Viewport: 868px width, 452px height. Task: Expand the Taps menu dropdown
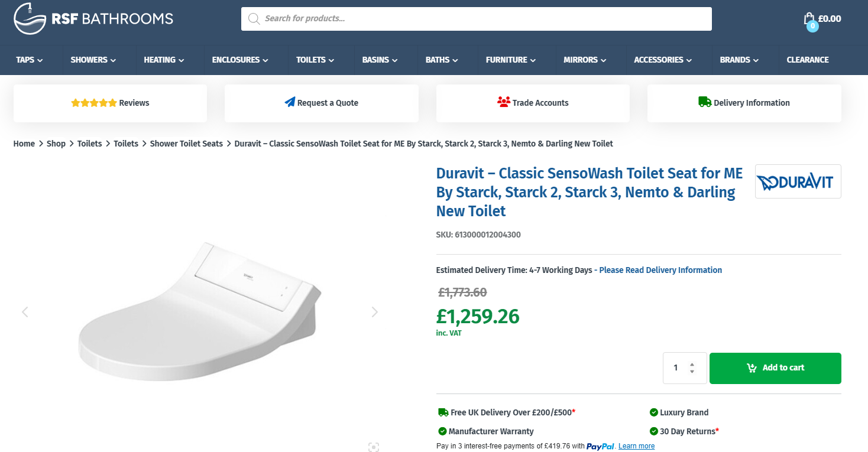pos(30,60)
